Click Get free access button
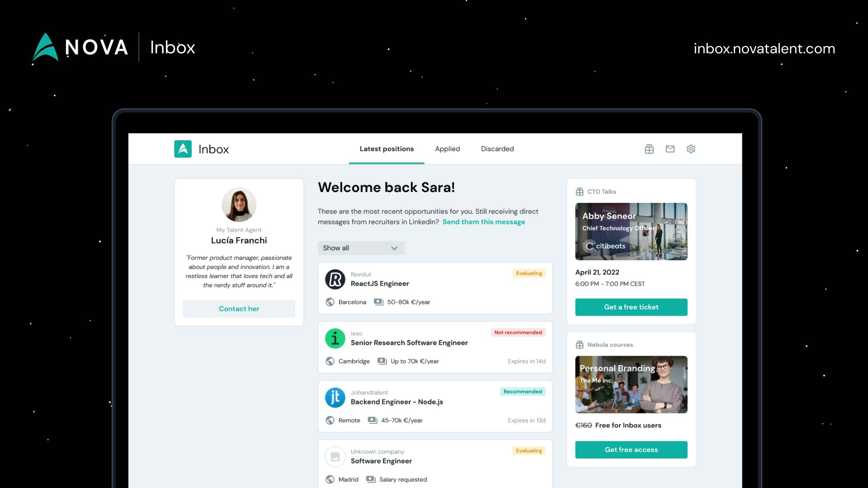 (x=631, y=450)
